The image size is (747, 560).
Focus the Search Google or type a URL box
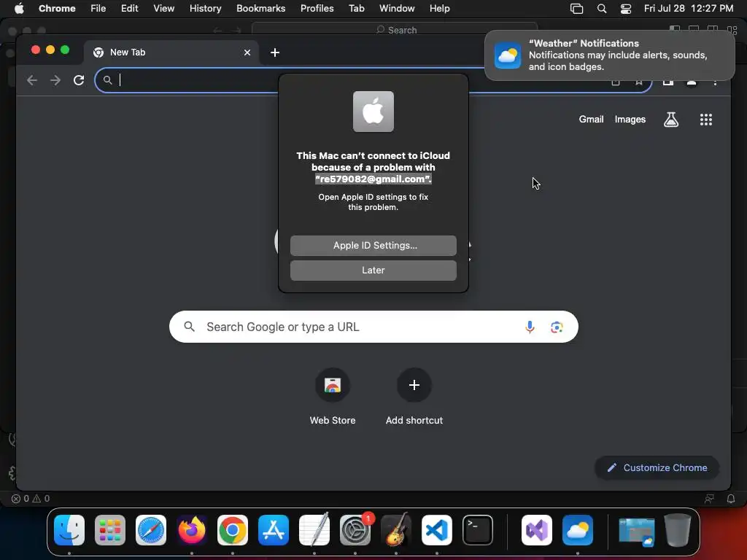[x=373, y=327]
